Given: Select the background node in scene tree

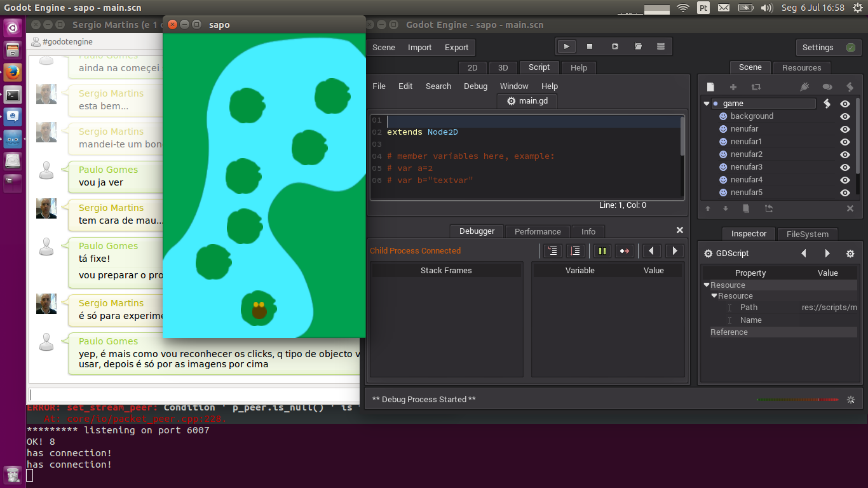Looking at the screenshot, I should point(752,116).
